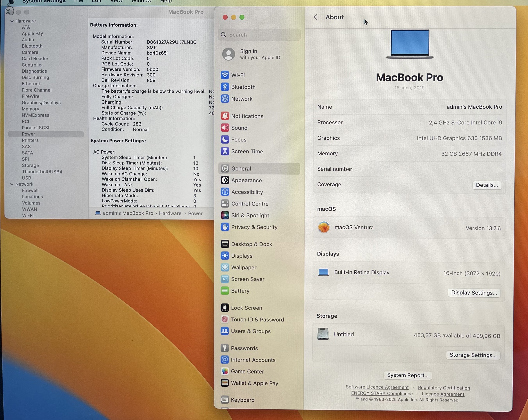528x420 pixels.
Task: Open Siri & Spotlight icon
Action: tap(225, 215)
